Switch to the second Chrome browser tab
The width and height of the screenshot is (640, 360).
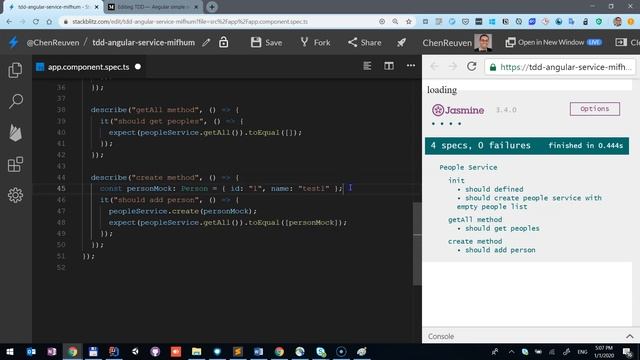153,7
